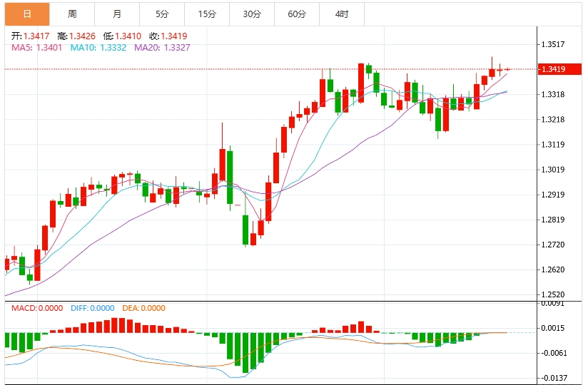Click the red 1.3419 current price tag
588x385 pixels.
(x=554, y=69)
